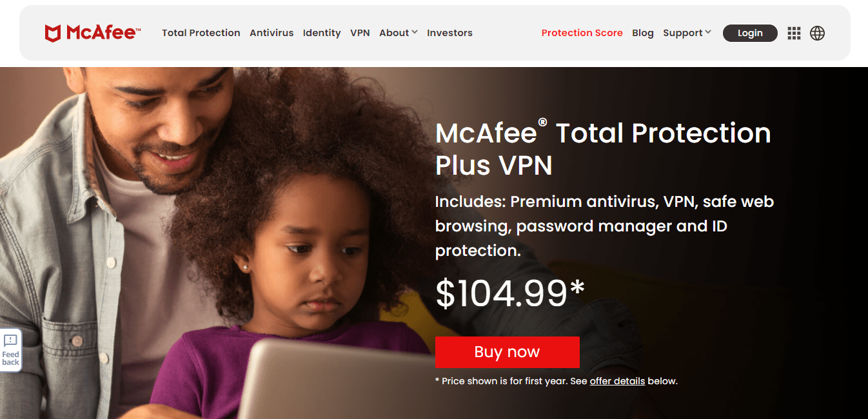This screenshot has height=419, width=868.
Task: Click the Login button
Action: click(x=750, y=33)
